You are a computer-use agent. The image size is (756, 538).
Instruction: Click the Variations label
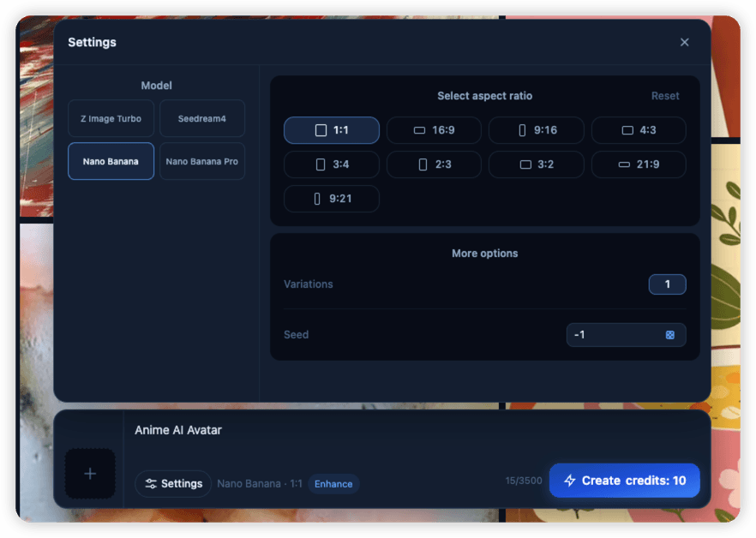click(x=308, y=284)
